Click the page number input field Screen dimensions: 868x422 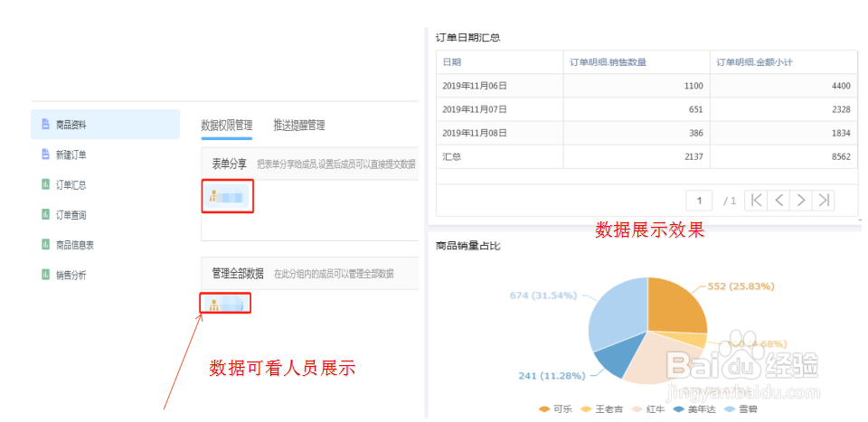[x=699, y=201]
